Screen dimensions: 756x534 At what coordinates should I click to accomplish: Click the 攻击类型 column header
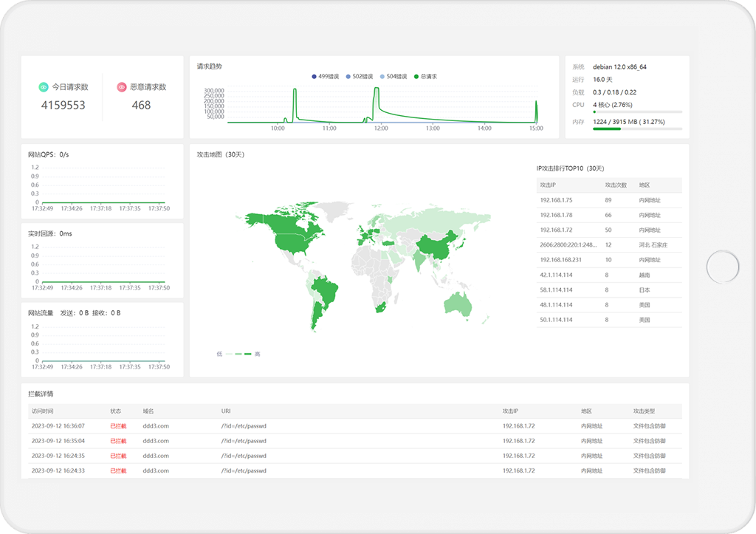(644, 411)
